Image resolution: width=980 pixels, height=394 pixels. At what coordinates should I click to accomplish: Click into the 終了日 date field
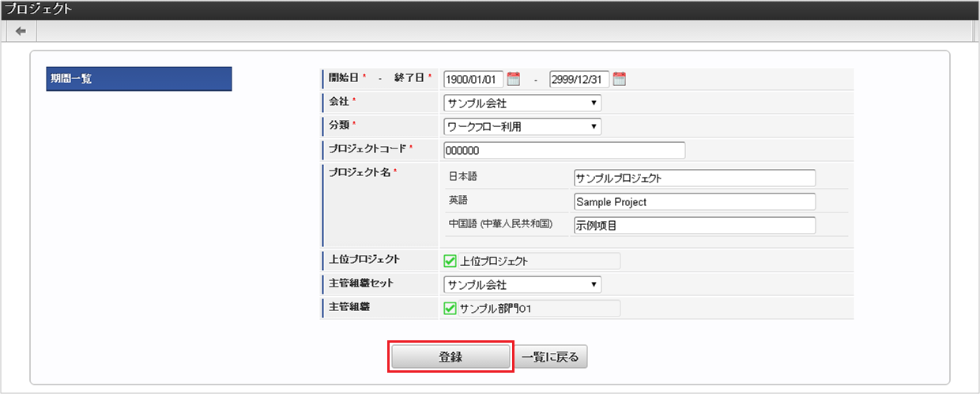[x=579, y=80]
